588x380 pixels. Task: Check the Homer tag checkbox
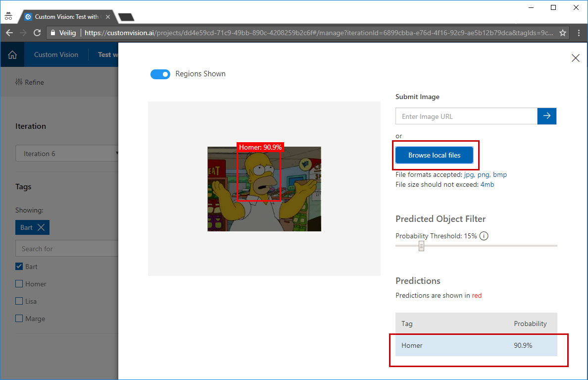19,283
